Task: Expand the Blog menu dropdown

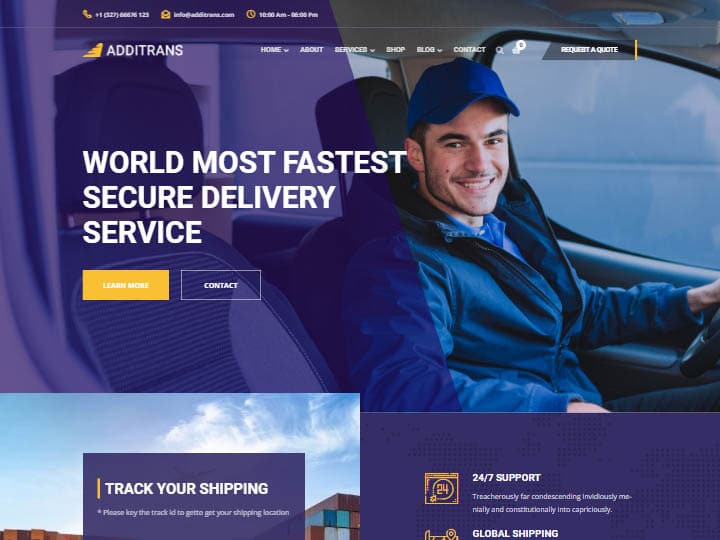Action: tap(429, 50)
